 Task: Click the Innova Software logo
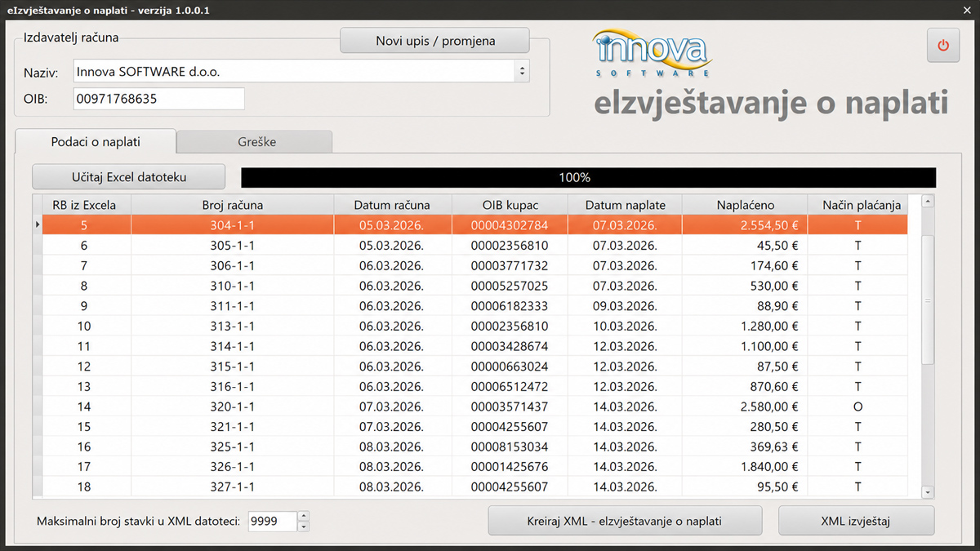651,52
